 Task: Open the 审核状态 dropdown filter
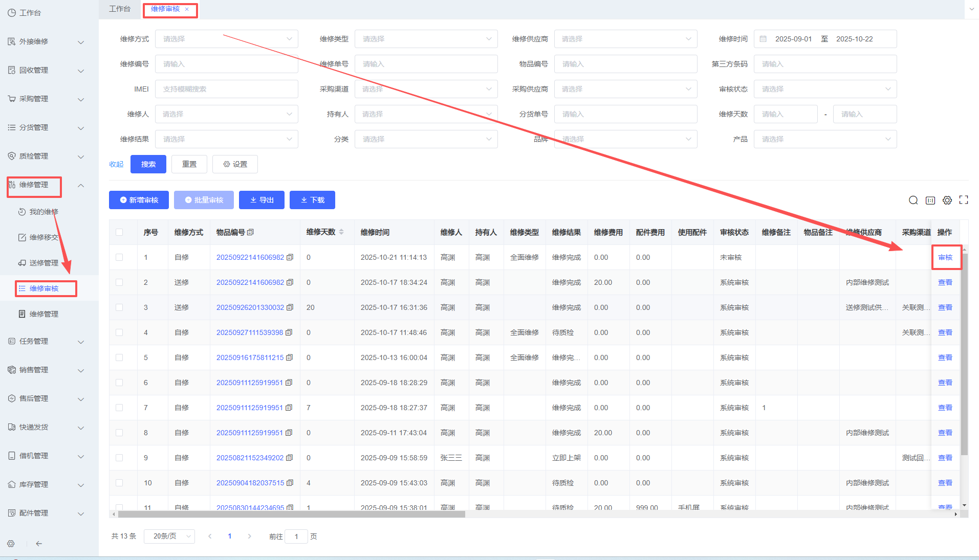(825, 89)
